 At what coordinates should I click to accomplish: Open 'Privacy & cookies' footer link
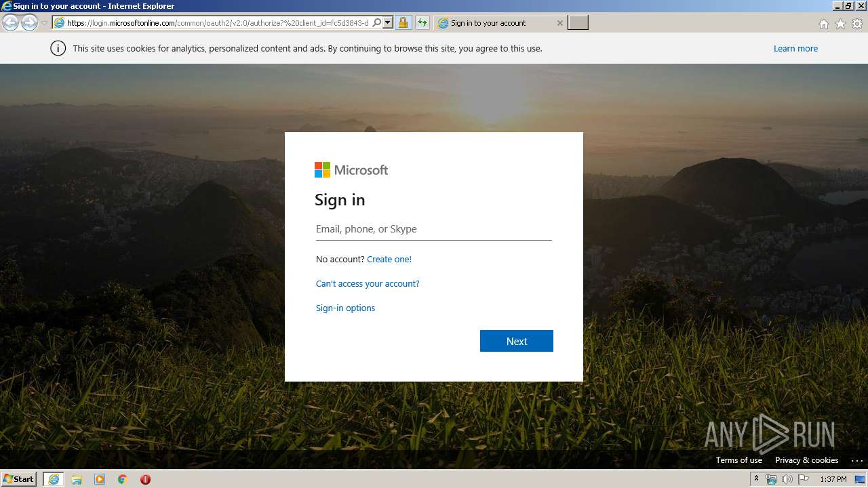click(806, 460)
